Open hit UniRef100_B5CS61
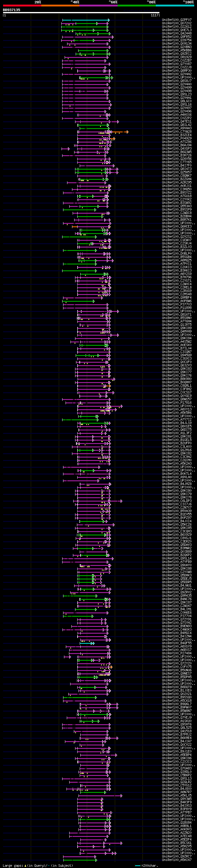This screenshot has height=868, width=197. click(x=177, y=843)
